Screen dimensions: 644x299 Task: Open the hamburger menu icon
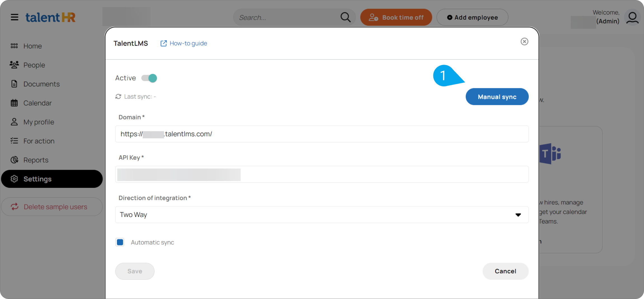(15, 17)
